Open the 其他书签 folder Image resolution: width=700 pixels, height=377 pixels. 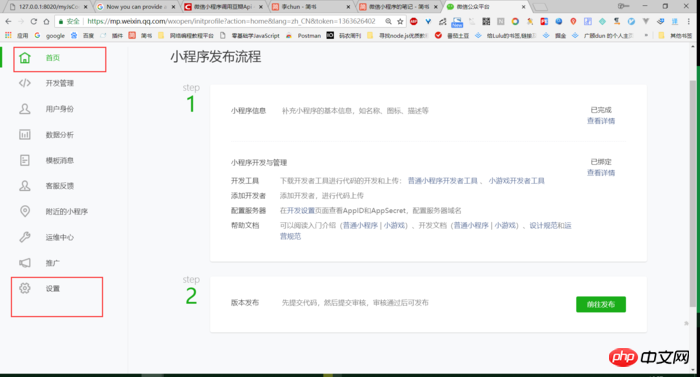pyautogui.click(x=675, y=35)
